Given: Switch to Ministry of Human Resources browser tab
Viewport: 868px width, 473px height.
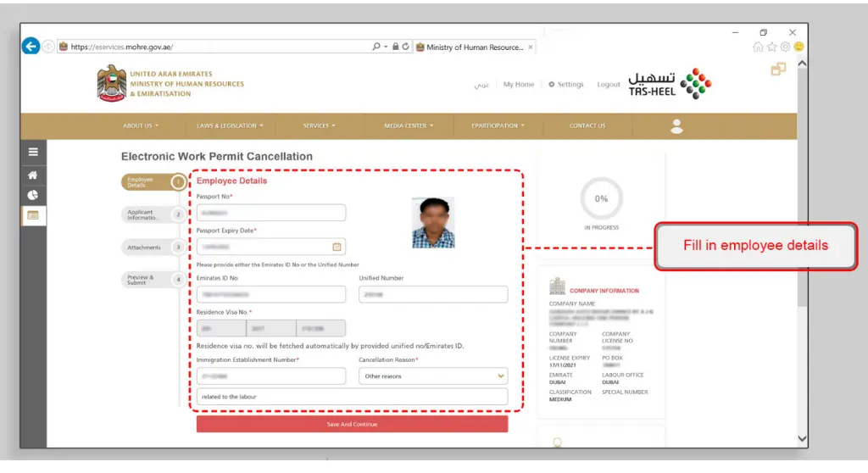Looking at the screenshot, I should tap(475, 47).
